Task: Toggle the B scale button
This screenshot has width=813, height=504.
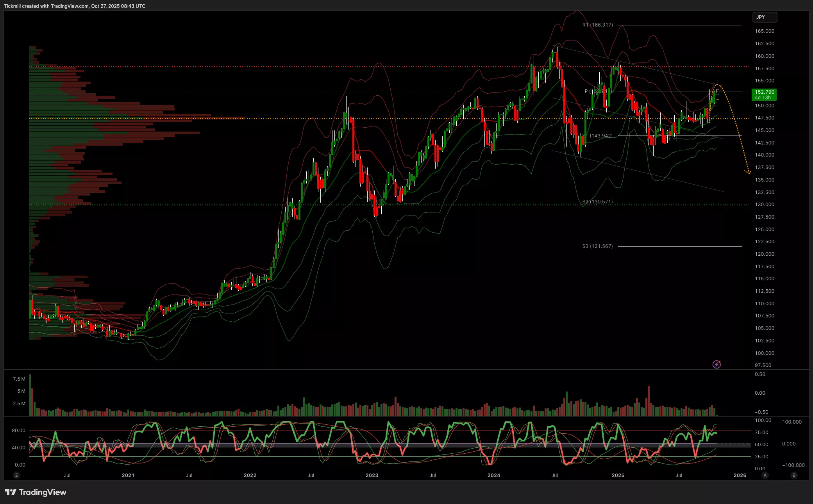Action: (793, 475)
